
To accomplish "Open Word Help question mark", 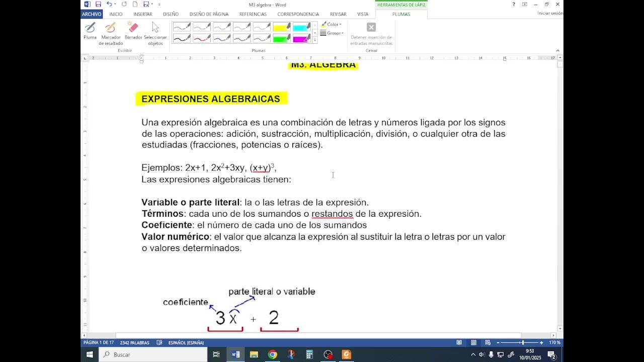I will (x=514, y=4).
